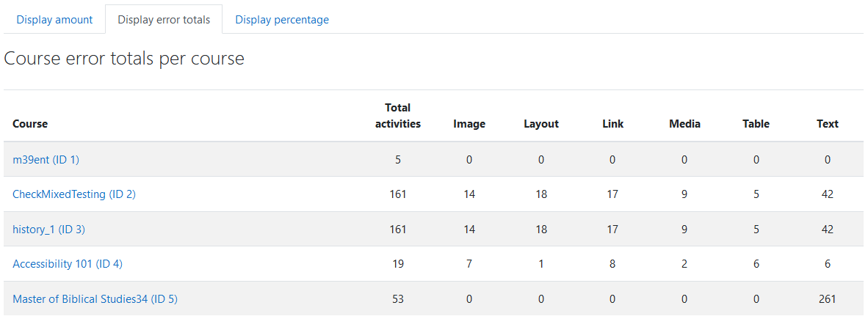Select Link value 8 in Accessibility 101 row
The width and height of the screenshot is (868, 319).
coord(612,264)
